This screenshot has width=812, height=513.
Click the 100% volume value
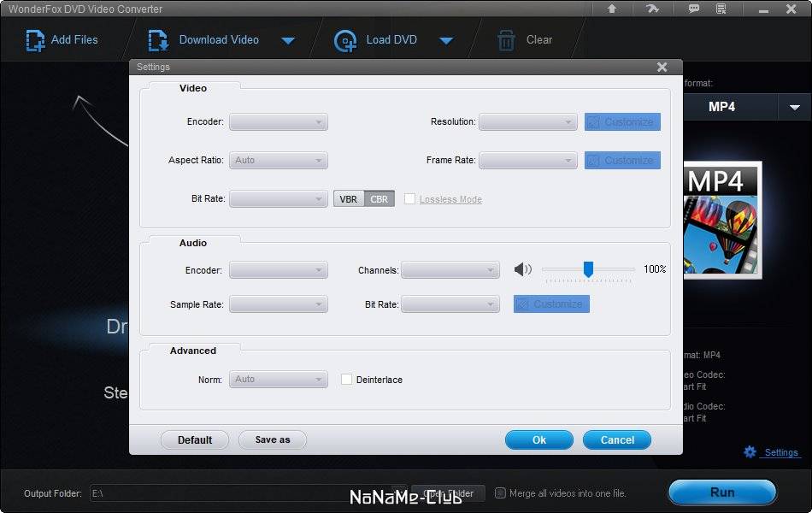655,269
